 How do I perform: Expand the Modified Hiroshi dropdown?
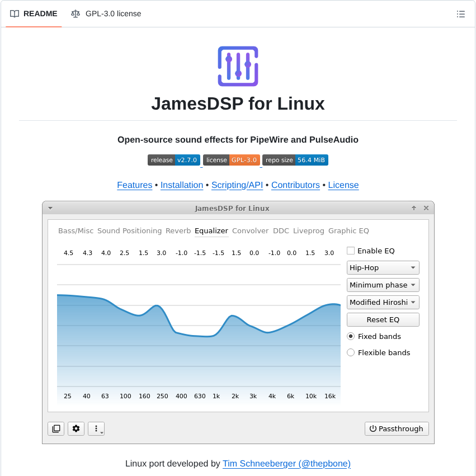click(383, 302)
